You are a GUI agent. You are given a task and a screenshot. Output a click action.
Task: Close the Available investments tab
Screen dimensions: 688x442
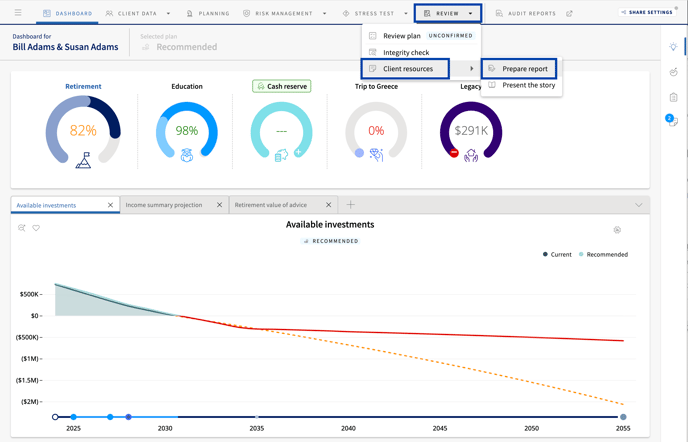point(111,205)
